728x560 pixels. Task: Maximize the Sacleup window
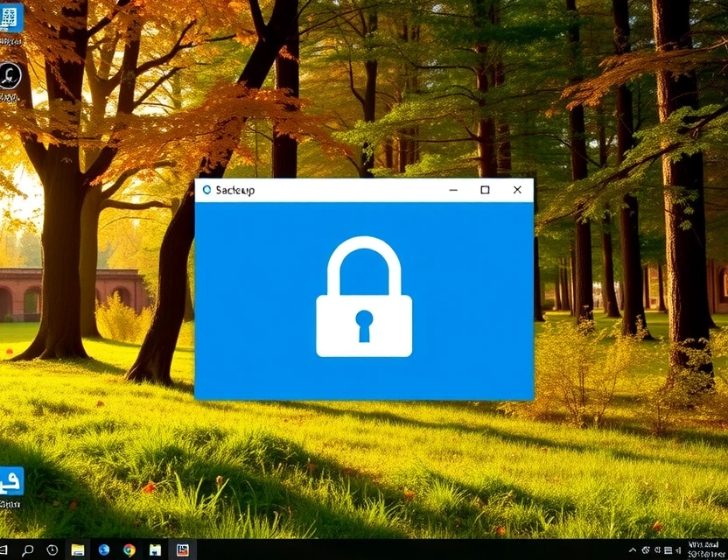coord(485,190)
